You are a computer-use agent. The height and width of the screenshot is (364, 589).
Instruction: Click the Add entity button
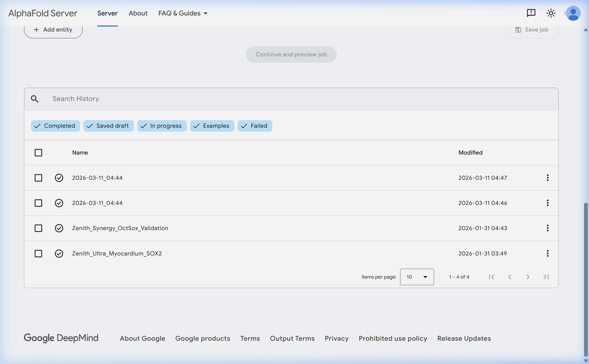click(x=53, y=30)
